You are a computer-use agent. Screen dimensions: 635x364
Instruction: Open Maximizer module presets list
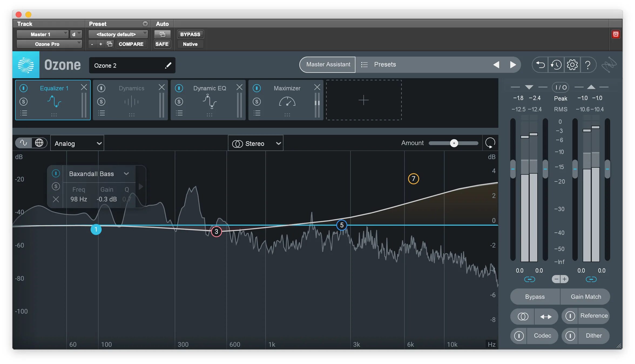point(257,113)
